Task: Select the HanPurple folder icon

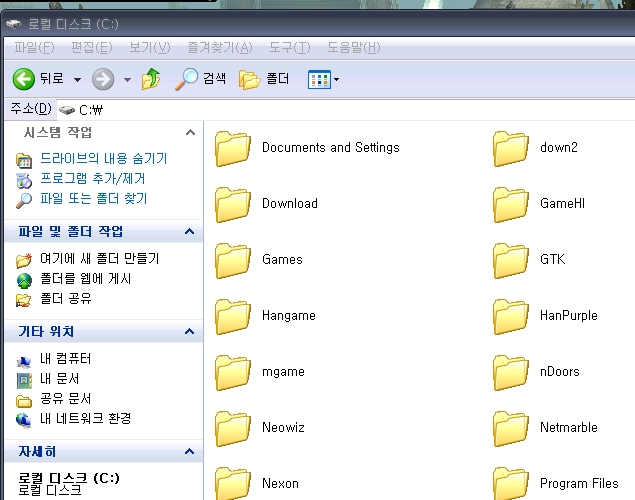Action: [511, 317]
